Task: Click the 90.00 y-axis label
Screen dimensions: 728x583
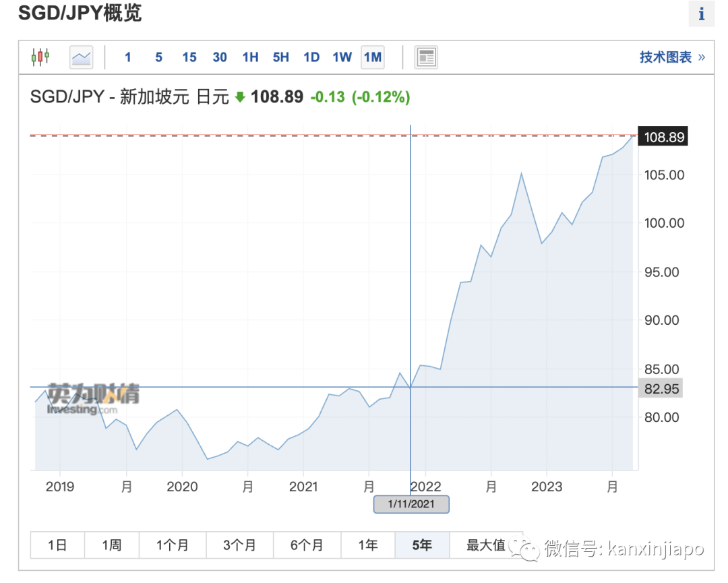Action: 662,320
